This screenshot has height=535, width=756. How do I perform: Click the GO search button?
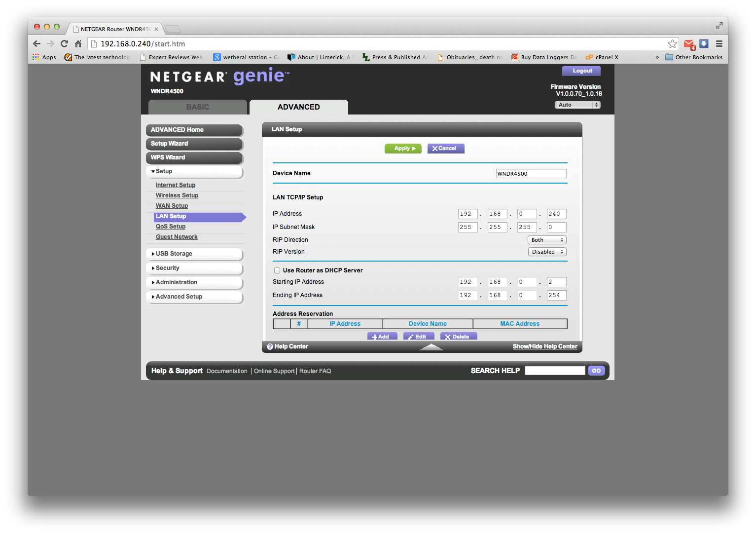coord(596,371)
